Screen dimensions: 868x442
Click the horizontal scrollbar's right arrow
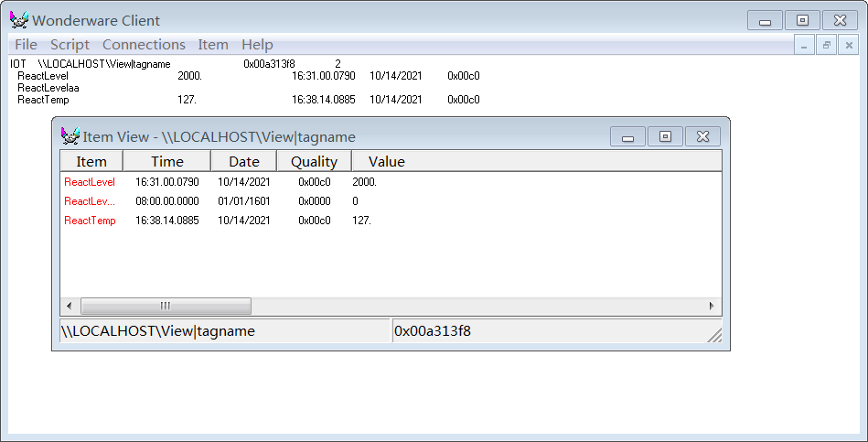click(x=712, y=306)
